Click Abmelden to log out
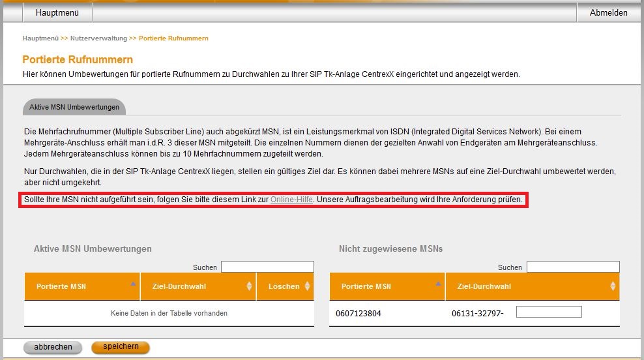This screenshot has width=644, height=360. tap(608, 13)
